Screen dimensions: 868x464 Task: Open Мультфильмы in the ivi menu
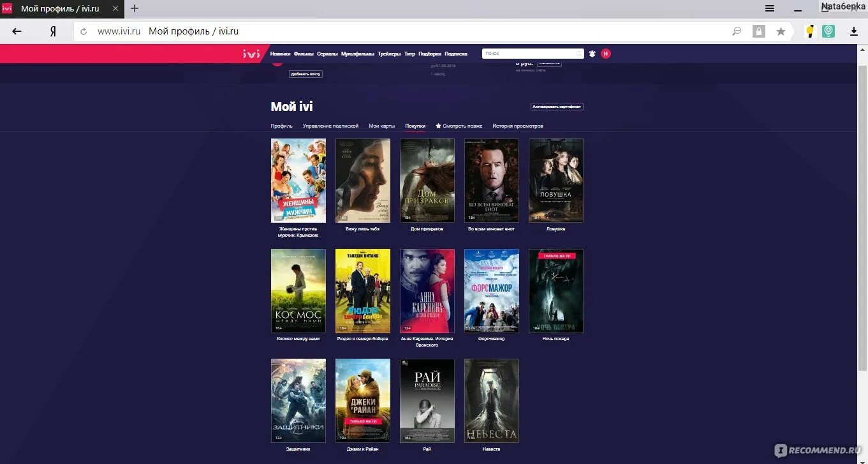click(x=358, y=54)
